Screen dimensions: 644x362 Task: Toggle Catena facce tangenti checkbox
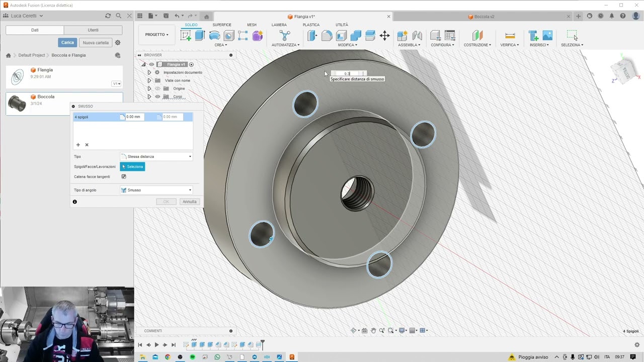(x=124, y=176)
